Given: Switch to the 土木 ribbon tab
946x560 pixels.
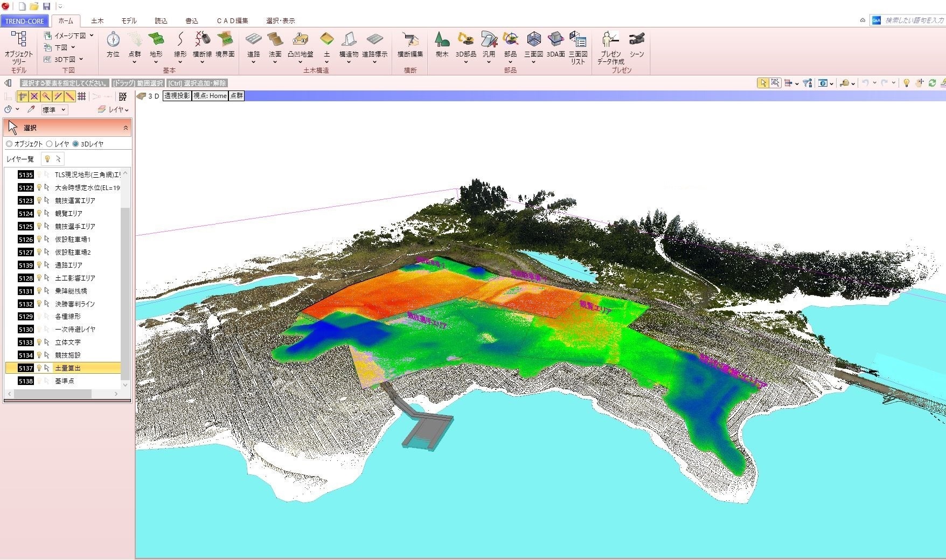Looking at the screenshot, I should point(97,21).
